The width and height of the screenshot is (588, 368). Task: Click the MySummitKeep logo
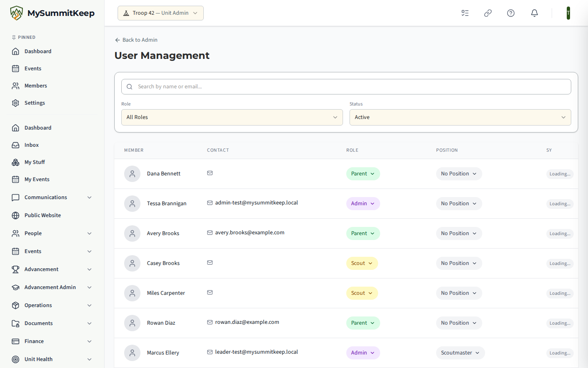52,13
